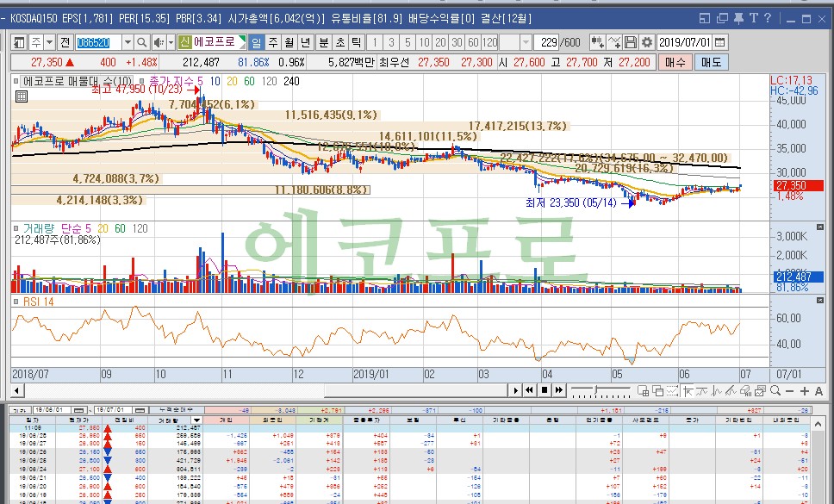Close the RSI 14 panel with X
834x504 pixels.
click(819, 301)
